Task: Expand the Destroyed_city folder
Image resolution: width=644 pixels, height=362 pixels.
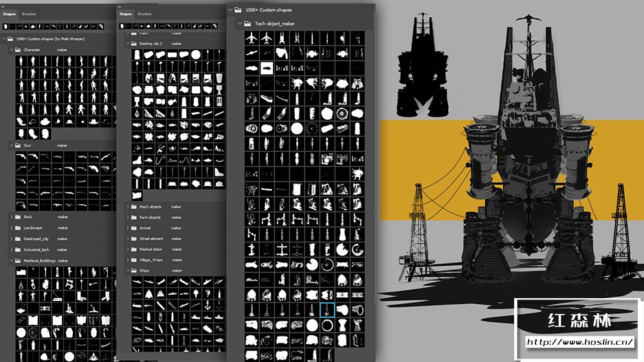Action: coord(11,238)
